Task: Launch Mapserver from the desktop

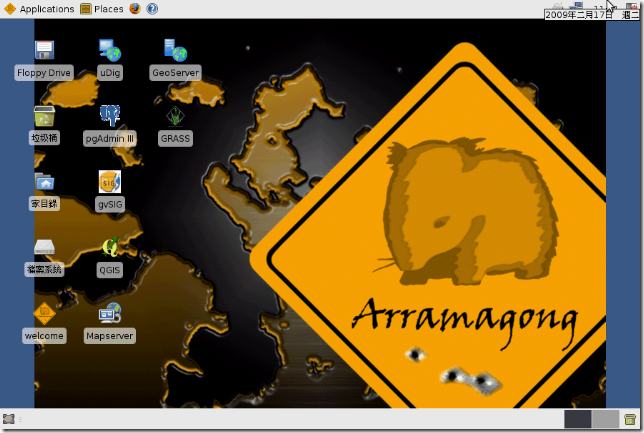Action: [x=110, y=313]
